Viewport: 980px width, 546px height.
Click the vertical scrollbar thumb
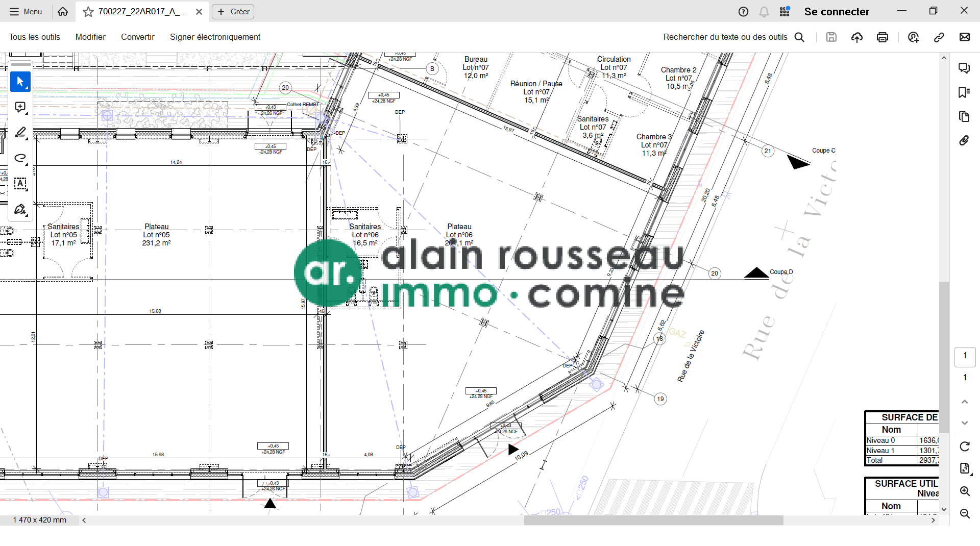coord(944,357)
